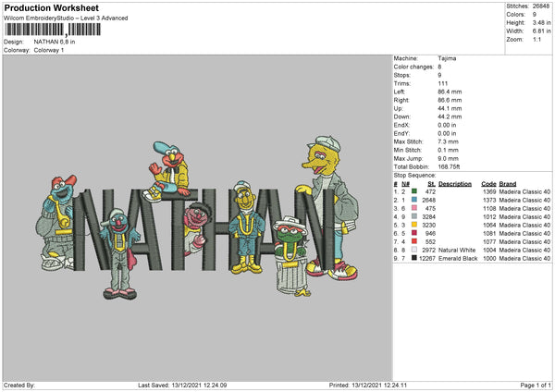Select the "St." column header
Image resolution: width=555 pixels, height=392 pixels.
point(431,184)
